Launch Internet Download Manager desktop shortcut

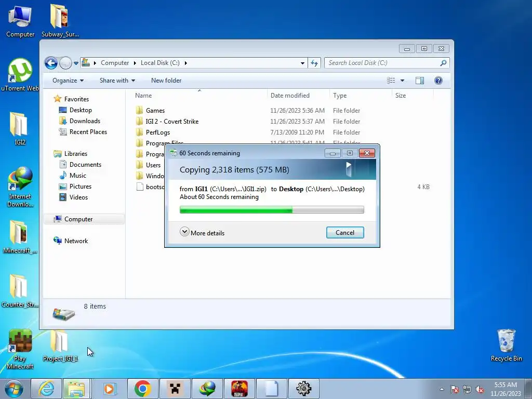20,187
